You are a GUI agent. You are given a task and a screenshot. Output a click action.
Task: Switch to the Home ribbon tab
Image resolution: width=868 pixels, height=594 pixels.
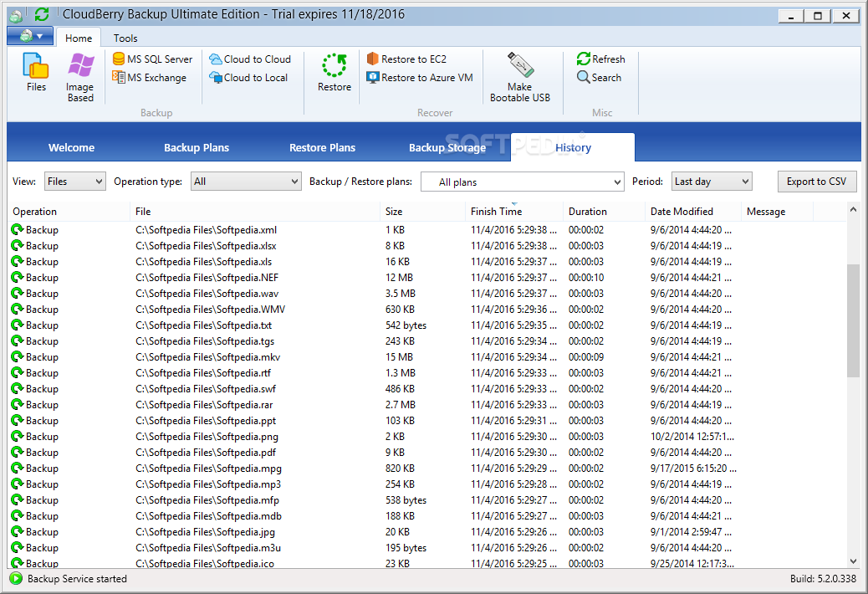(79, 38)
